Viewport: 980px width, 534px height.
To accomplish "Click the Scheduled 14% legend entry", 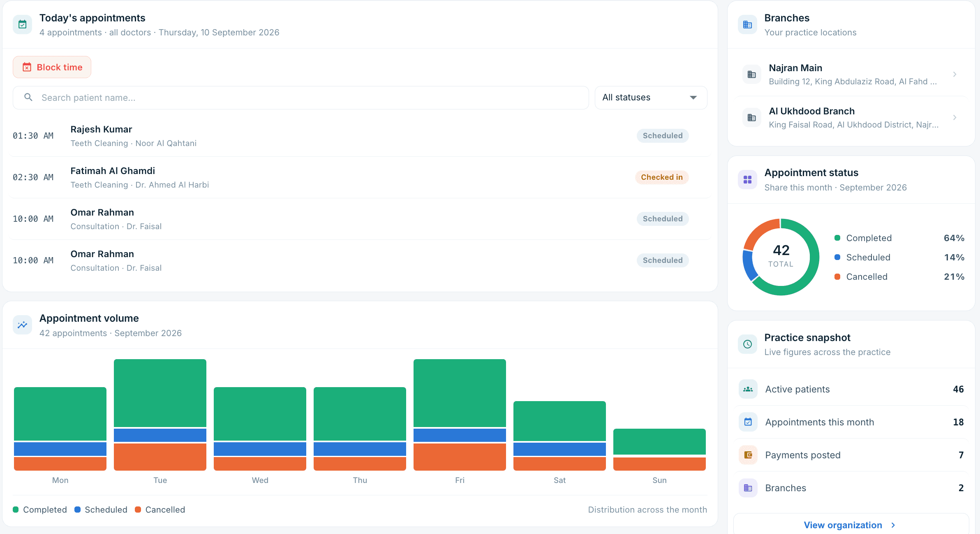I will [x=899, y=257].
